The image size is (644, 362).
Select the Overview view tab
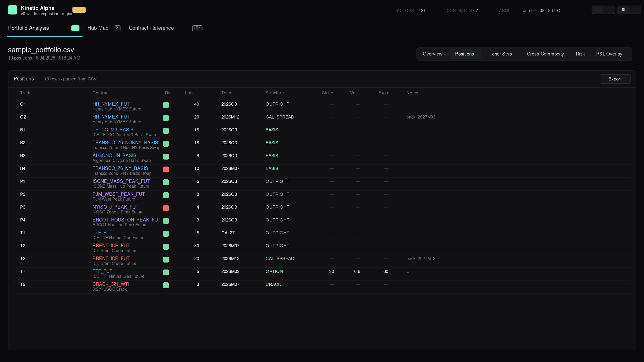coord(433,54)
